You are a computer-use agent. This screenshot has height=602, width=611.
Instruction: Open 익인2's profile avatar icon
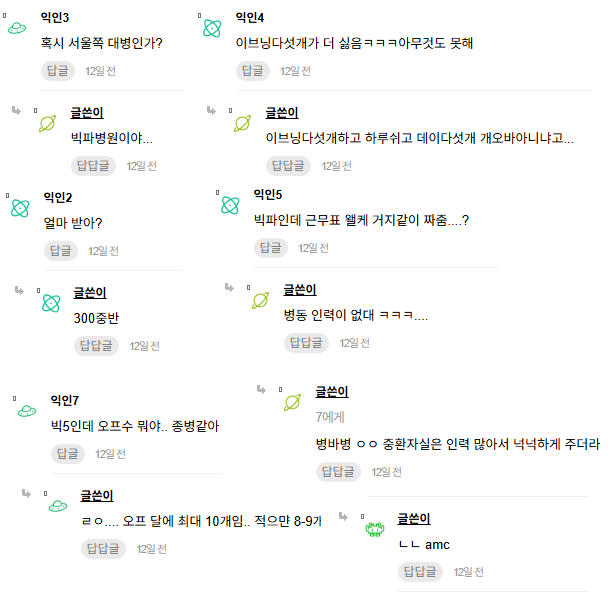click(20, 207)
